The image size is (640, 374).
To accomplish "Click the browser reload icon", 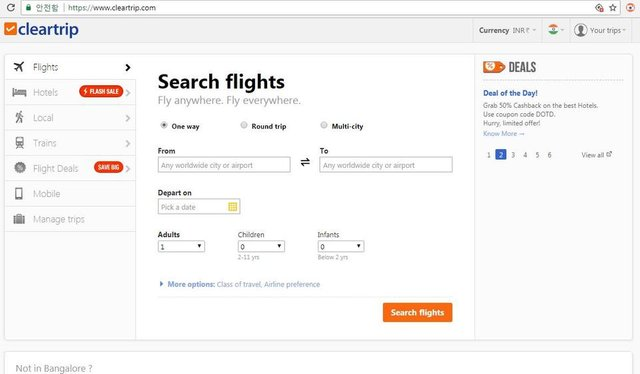I will (x=11, y=7).
